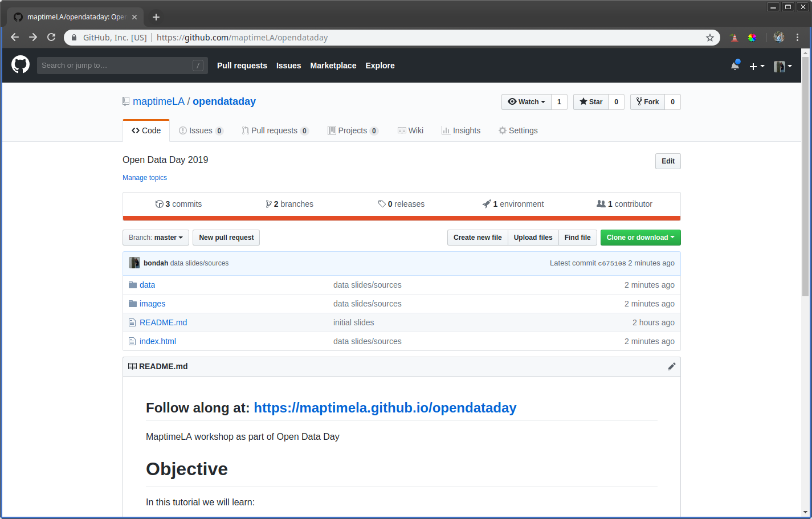The height and width of the screenshot is (519, 812).
Task: Click New pull request button
Action: (226, 238)
